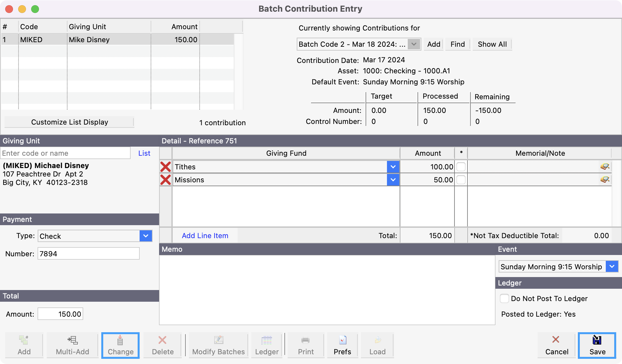Remove the Missions line item red X
The height and width of the screenshot is (364, 622).
tap(166, 180)
